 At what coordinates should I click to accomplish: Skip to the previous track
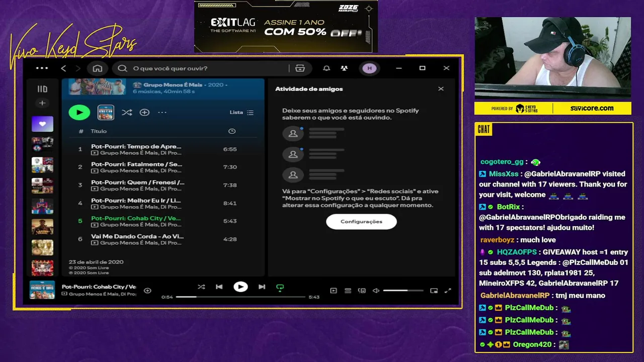pos(219,287)
